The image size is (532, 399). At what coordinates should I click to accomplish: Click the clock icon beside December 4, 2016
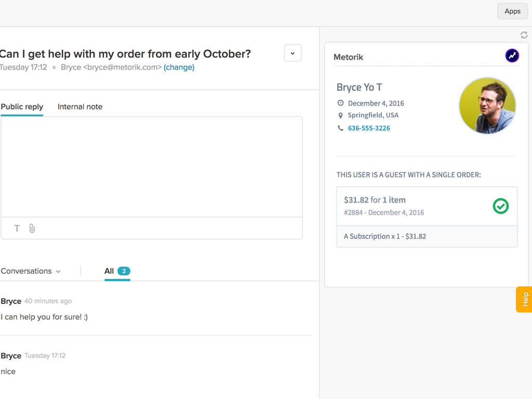(x=340, y=103)
